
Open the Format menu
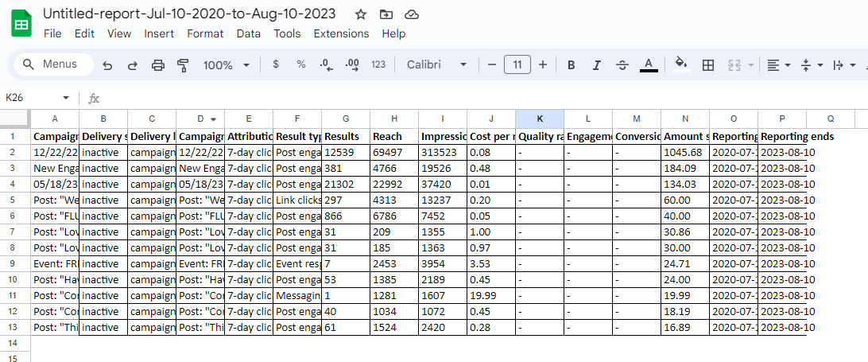(205, 33)
